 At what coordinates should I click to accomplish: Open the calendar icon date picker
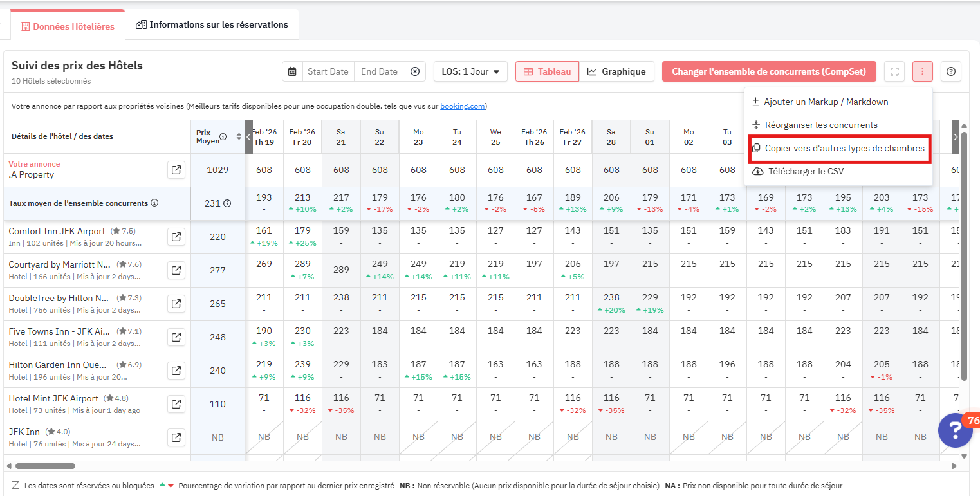tap(292, 71)
